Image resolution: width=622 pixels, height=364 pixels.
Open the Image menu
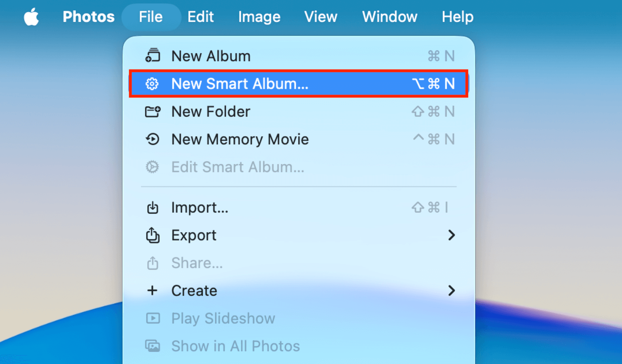click(x=259, y=17)
